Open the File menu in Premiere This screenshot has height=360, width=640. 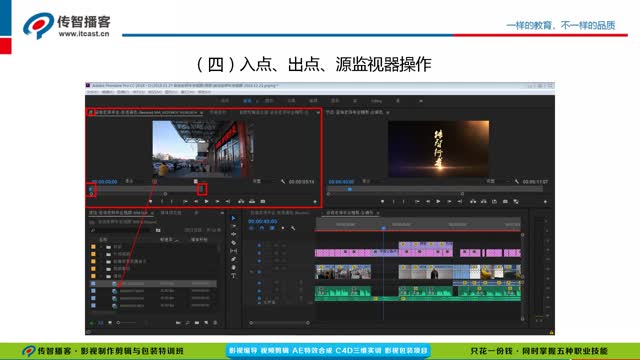(93, 92)
